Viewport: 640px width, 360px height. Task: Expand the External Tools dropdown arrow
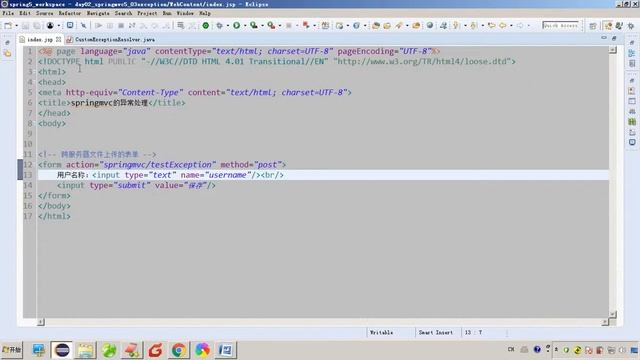(x=280, y=26)
